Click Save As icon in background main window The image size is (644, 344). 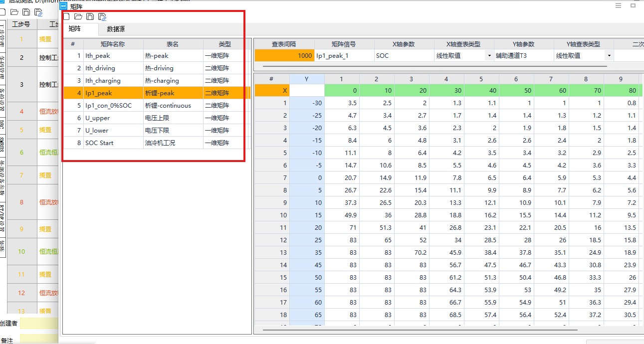click(38, 12)
